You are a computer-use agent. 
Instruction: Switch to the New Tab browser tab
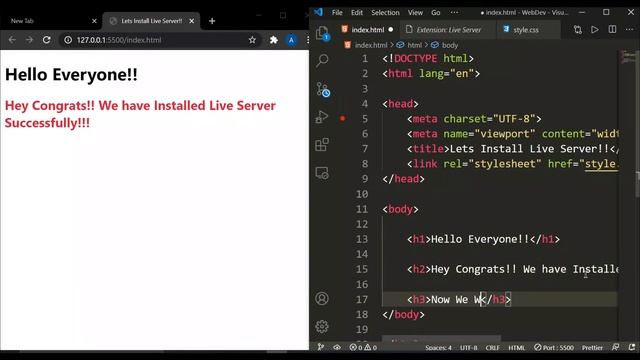50,21
